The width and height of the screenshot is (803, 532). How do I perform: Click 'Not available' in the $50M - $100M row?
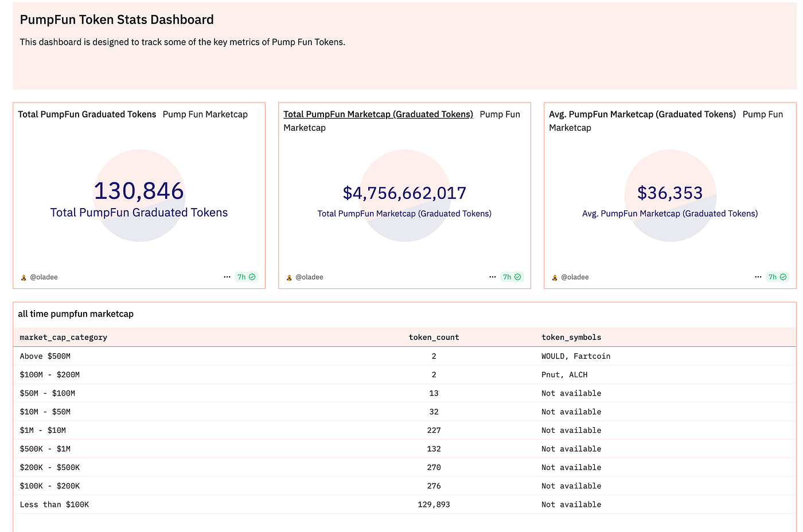pyautogui.click(x=571, y=393)
